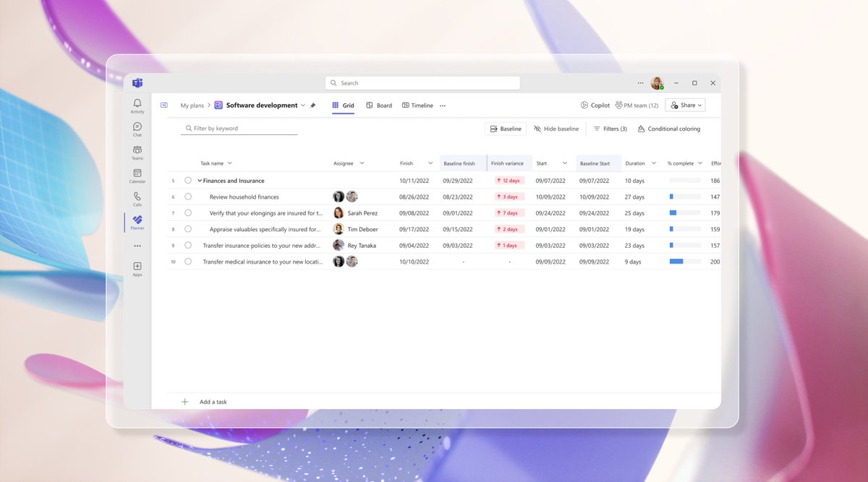Open PM team (12) members
The width and height of the screenshot is (868, 482).
point(637,106)
